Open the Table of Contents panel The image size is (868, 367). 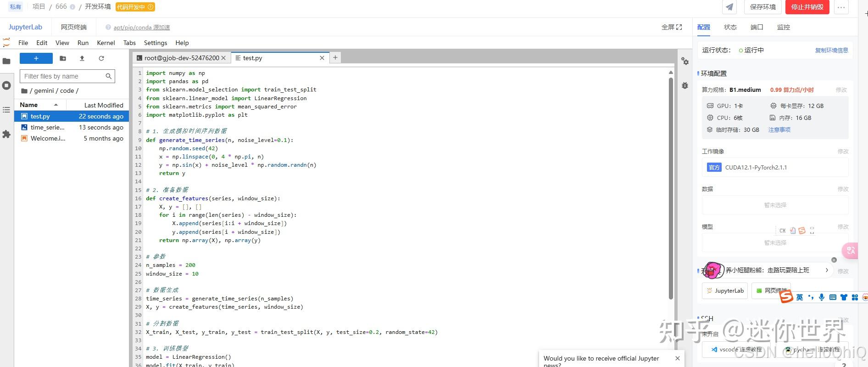coord(6,110)
